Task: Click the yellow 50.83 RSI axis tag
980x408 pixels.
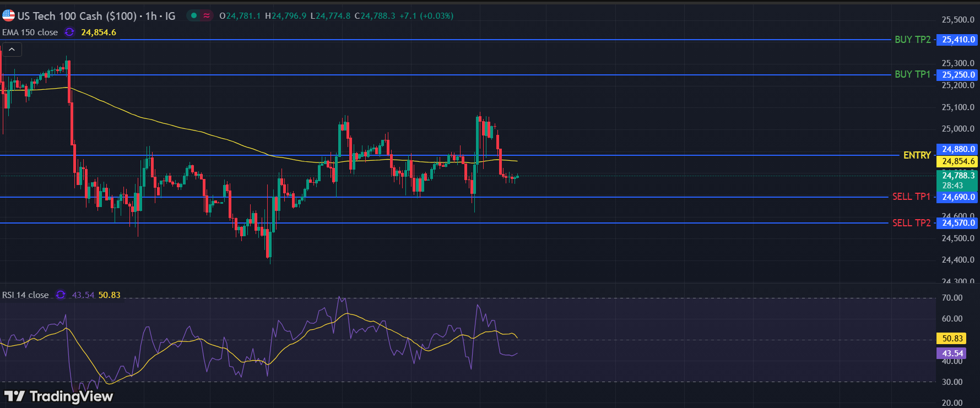Action: point(952,339)
